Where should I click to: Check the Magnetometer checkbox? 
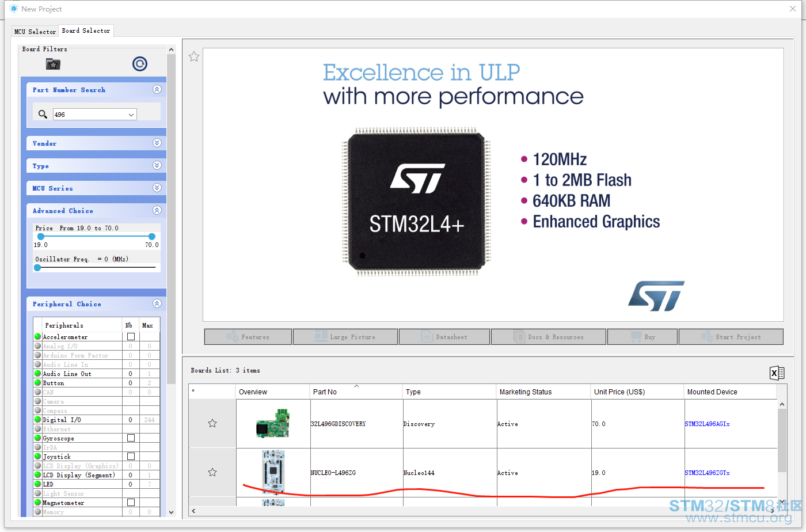point(131,503)
